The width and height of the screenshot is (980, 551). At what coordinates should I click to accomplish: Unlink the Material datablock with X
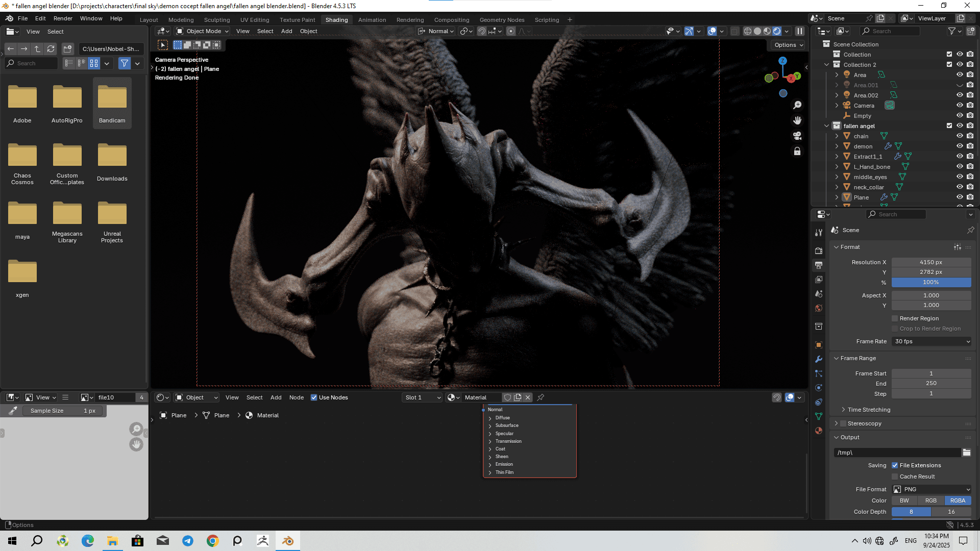tap(528, 397)
